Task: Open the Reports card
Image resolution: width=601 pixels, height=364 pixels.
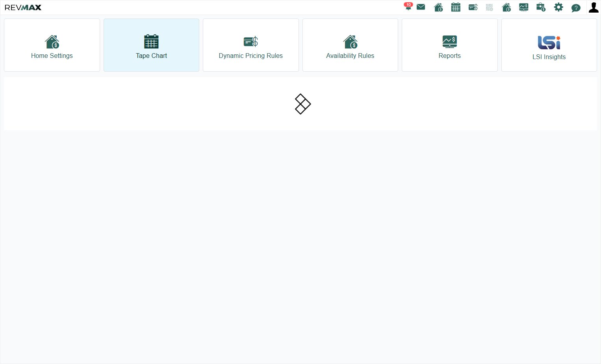Action: 450,45
